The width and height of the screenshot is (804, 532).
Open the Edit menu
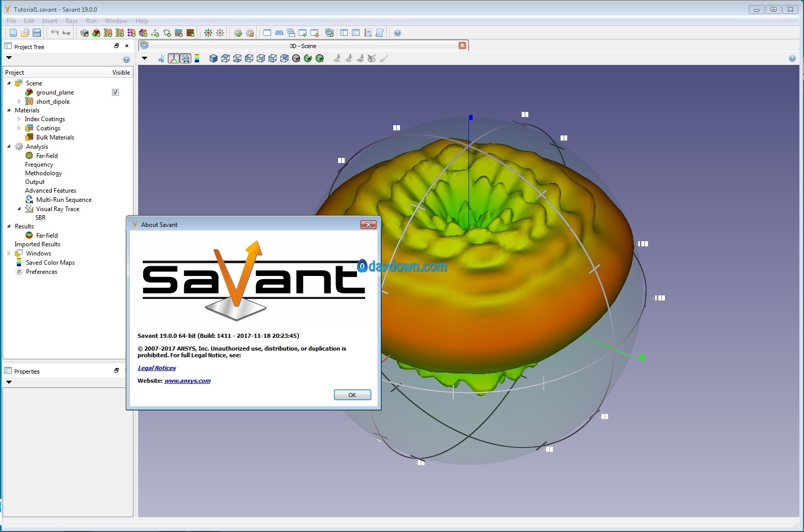coord(29,21)
